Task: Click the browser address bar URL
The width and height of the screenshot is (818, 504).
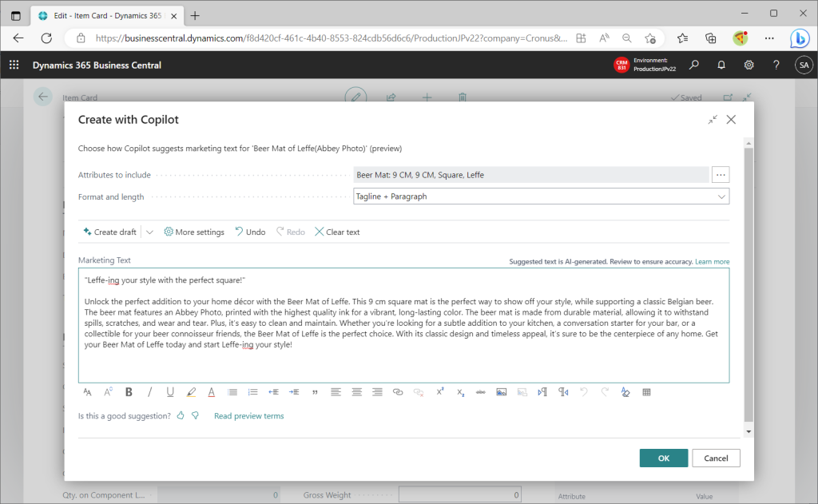Action: (x=332, y=38)
